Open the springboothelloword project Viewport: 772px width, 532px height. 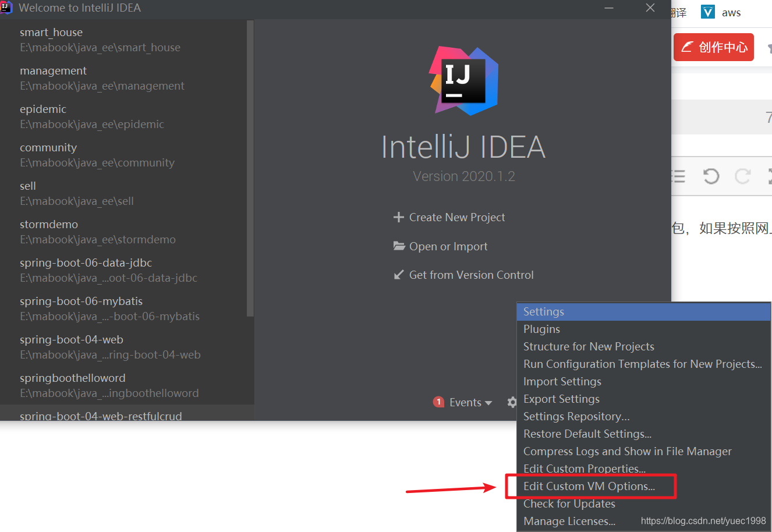(123, 385)
